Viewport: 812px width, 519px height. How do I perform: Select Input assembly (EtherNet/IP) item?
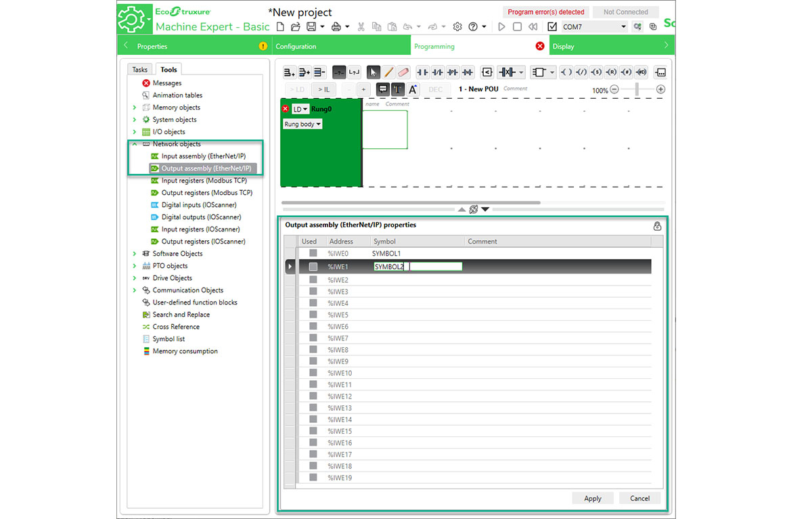click(203, 156)
